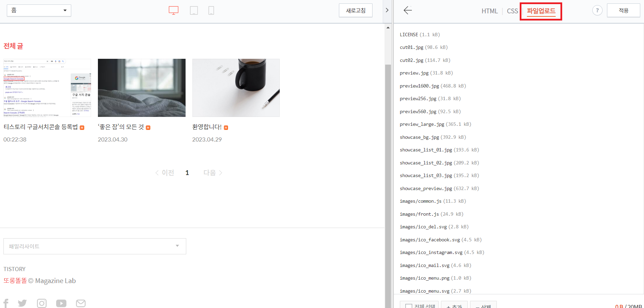
Task: Select the images/ico_menu.png file
Action: click(435, 278)
